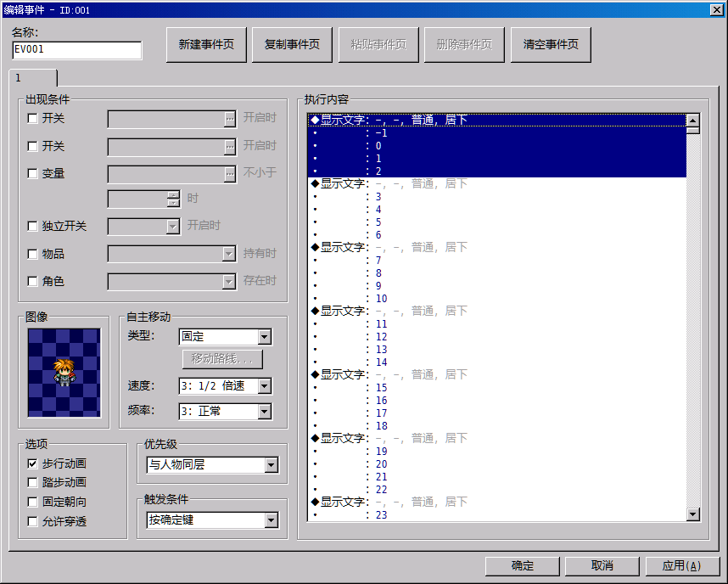
Task: Uncheck the 步行动画 option
Action: tap(32, 463)
